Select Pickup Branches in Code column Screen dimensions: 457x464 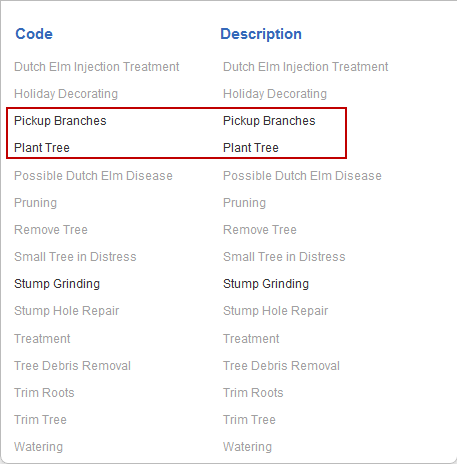pos(60,121)
